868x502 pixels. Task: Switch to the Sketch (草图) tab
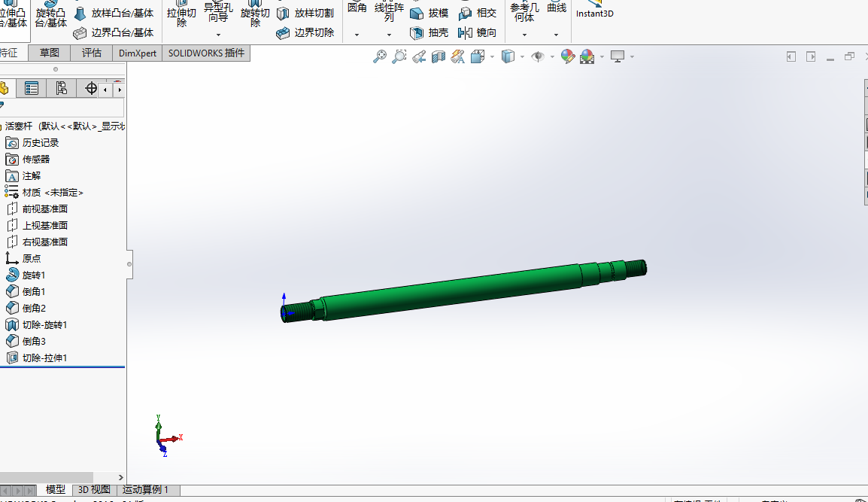50,53
